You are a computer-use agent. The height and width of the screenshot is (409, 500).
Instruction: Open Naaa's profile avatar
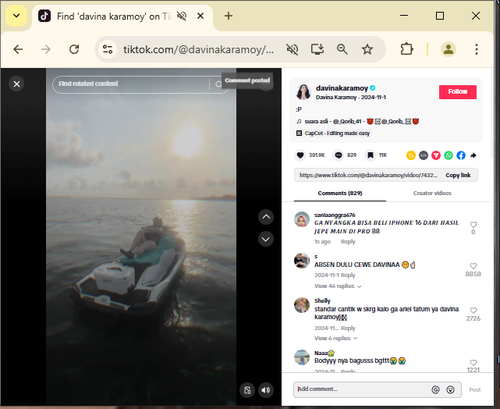tap(302, 357)
